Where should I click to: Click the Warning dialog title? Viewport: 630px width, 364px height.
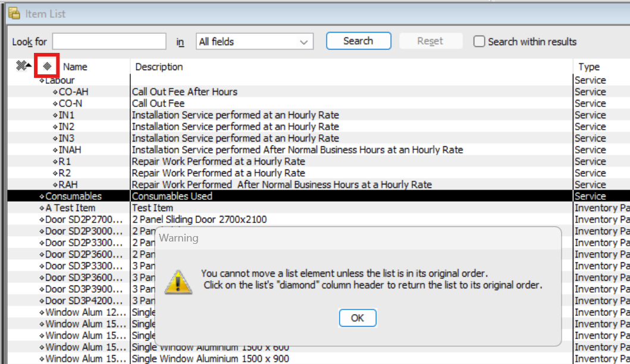click(x=179, y=239)
